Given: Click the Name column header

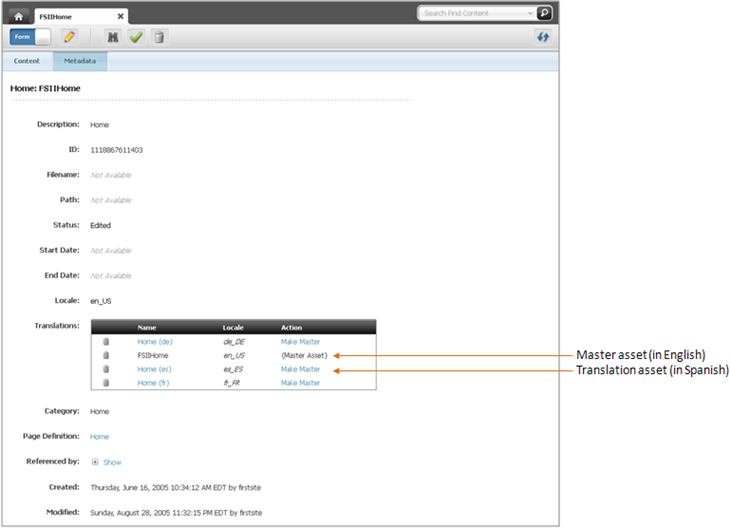Looking at the screenshot, I should pyautogui.click(x=147, y=327).
